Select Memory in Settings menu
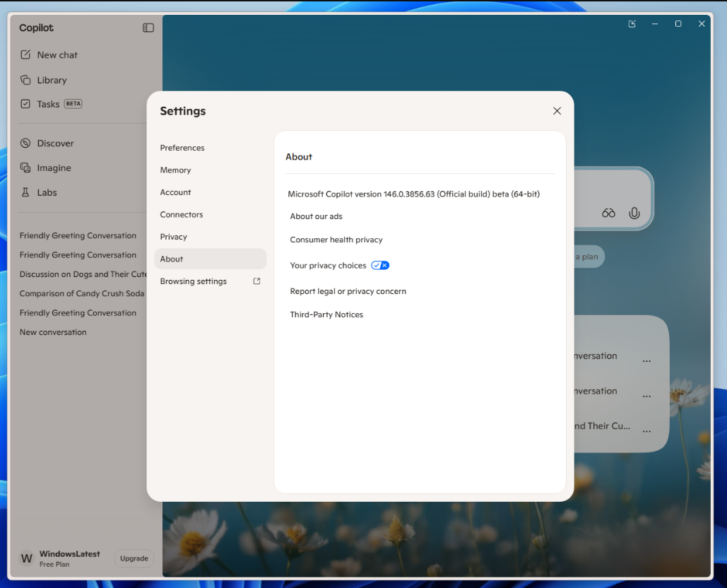 (x=210, y=170)
